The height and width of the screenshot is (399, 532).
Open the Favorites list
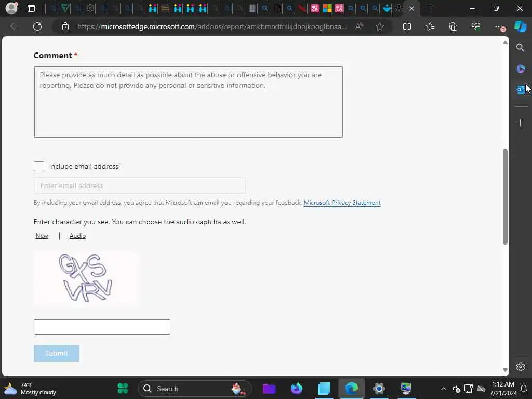430,26
